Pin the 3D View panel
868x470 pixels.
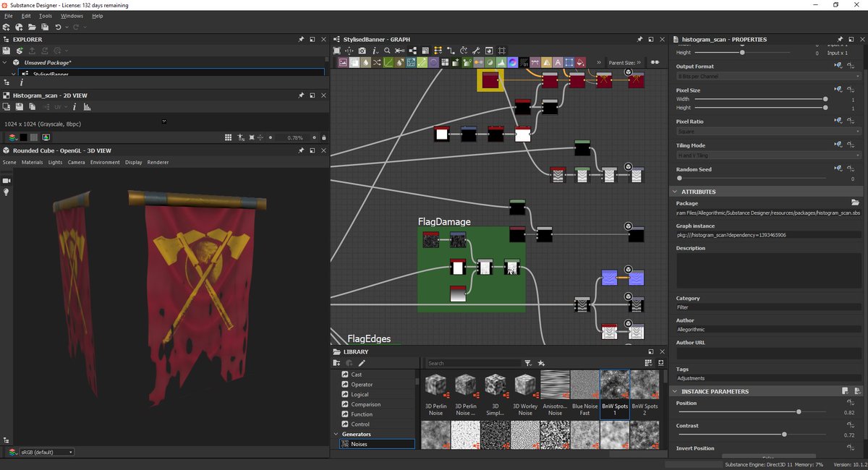pyautogui.click(x=301, y=150)
